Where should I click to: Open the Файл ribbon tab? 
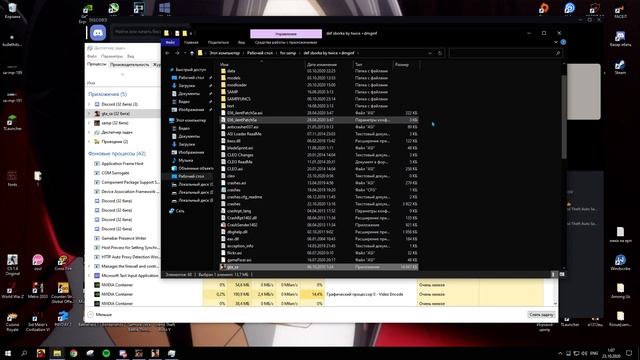[x=170, y=42]
